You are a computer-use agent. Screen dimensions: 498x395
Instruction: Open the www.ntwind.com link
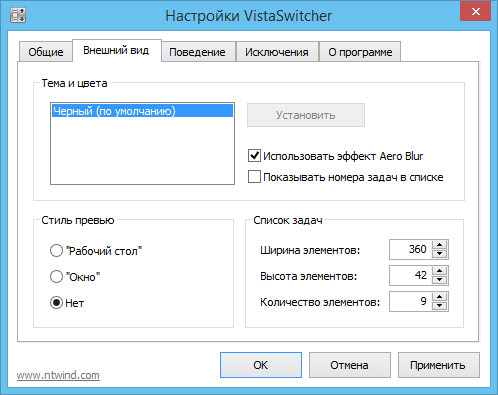pos(58,375)
